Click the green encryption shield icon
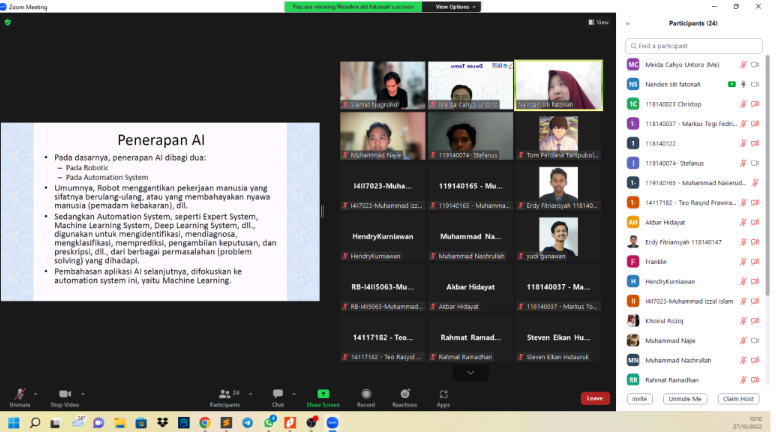Screen dimensions: 776x432 [8, 22]
